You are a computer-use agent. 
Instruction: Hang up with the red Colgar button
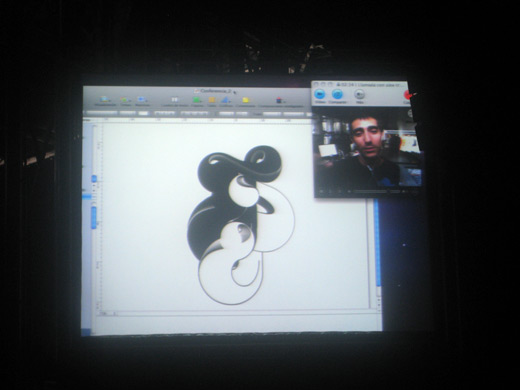coord(407,95)
